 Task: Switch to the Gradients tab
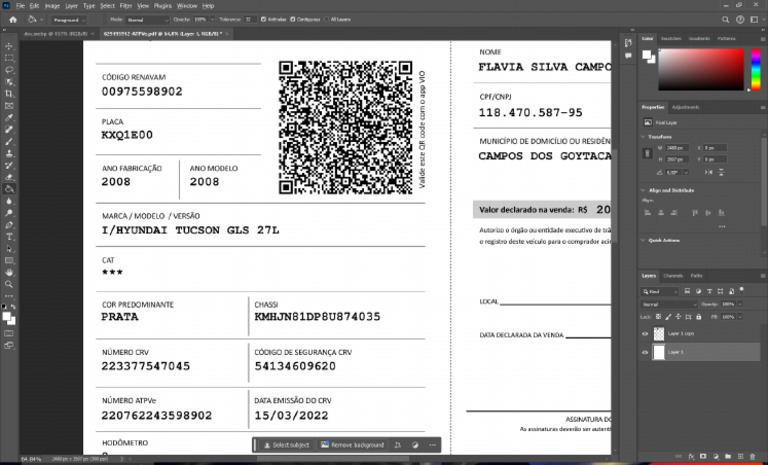pos(699,38)
